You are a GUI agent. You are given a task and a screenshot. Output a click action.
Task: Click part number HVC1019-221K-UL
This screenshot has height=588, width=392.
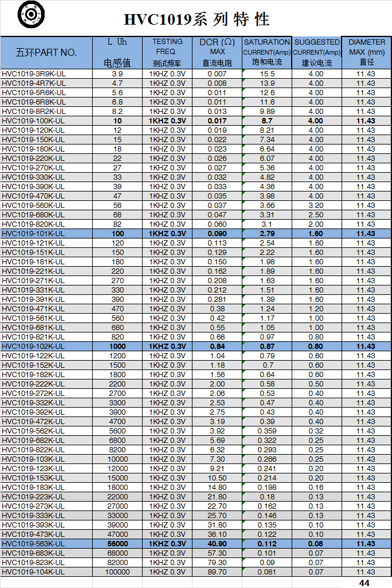pyautogui.click(x=33, y=271)
